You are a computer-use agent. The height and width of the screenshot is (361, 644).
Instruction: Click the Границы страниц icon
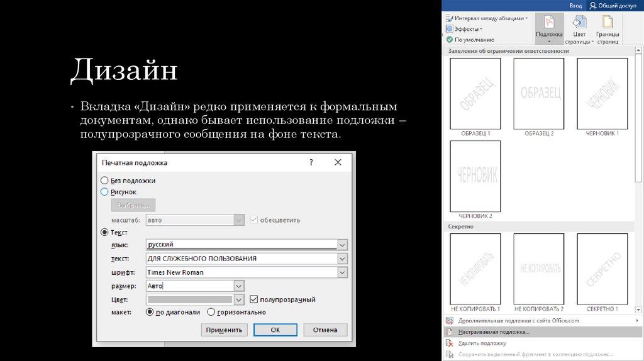(608, 23)
